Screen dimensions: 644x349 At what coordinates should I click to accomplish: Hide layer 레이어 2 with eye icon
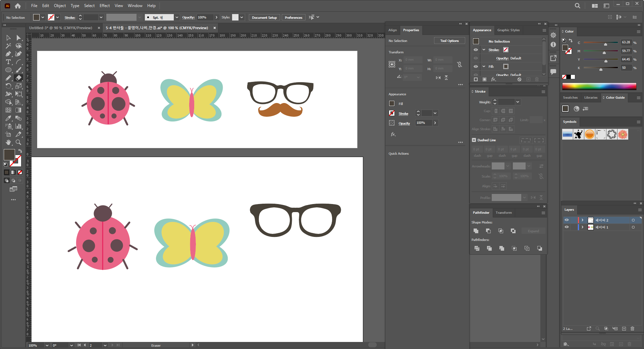(567, 220)
